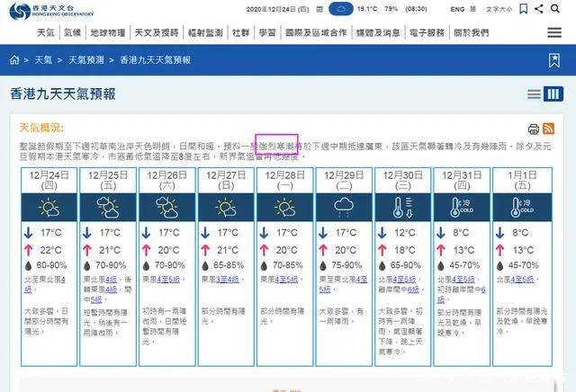Click the 12月29日 rain cloud icon
The width and height of the screenshot is (576, 392).
(x=344, y=208)
